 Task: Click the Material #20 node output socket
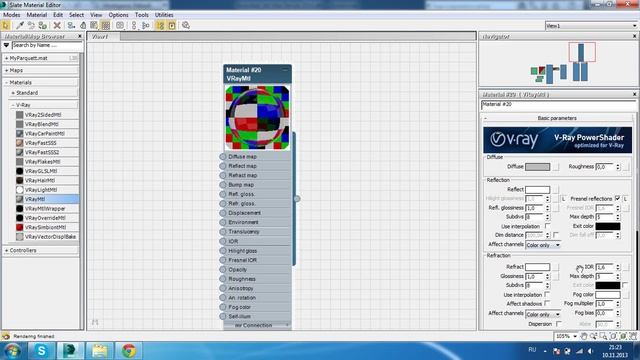(x=297, y=198)
